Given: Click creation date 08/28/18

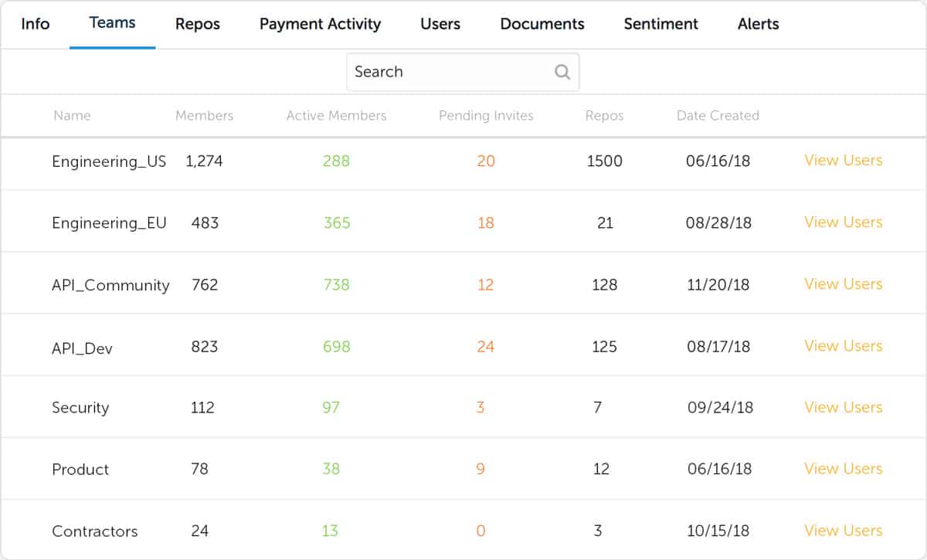Looking at the screenshot, I should (x=718, y=222).
